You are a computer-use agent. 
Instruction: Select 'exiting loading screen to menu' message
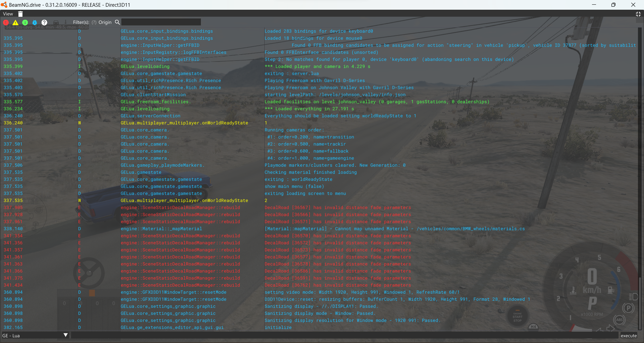pos(305,193)
